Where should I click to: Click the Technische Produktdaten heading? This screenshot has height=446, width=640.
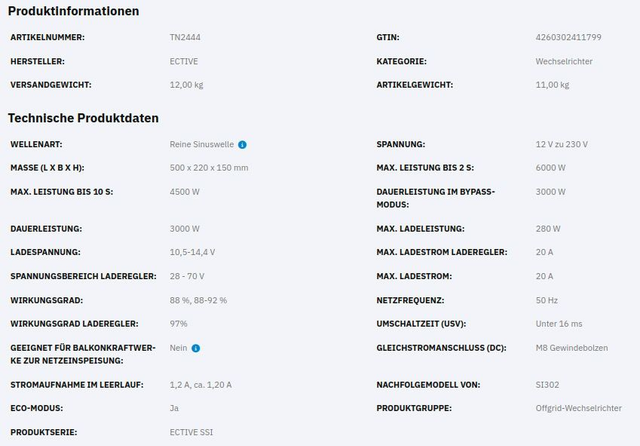83,118
